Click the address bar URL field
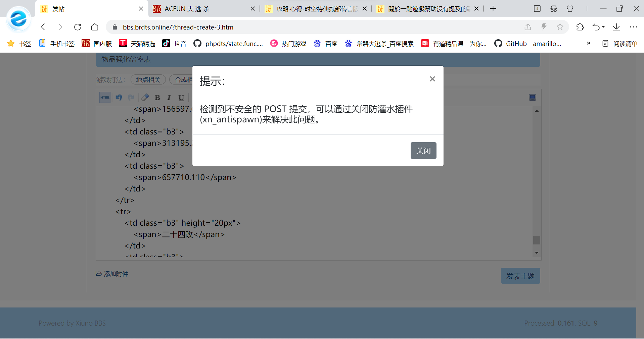The width and height of the screenshot is (644, 339). [x=302, y=27]
